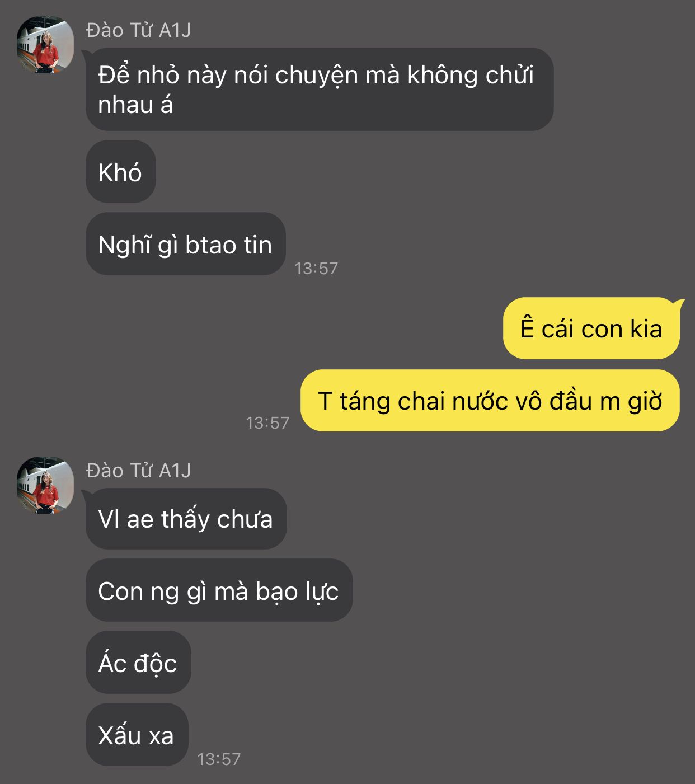Tap the 'Khó' message bubble
This screenshot has width=695, height=784.
121,172
